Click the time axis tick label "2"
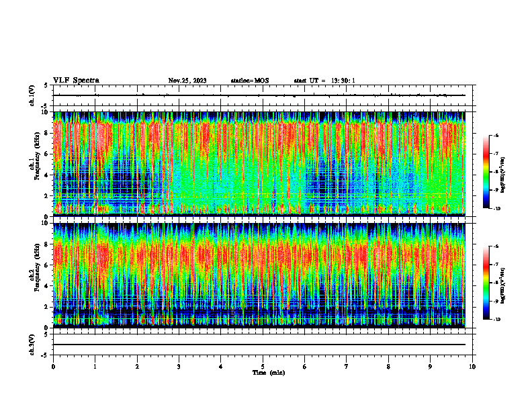This screenshot has width=532, height=411. 137,367
